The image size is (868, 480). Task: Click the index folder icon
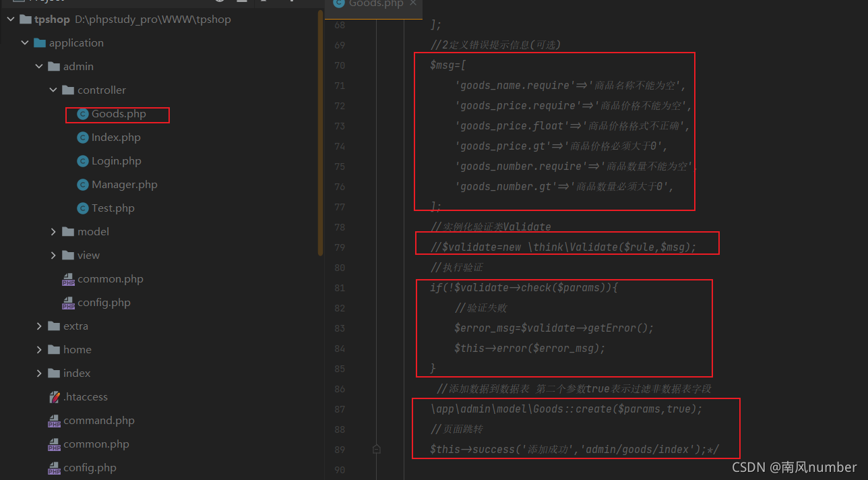(54, 373)
